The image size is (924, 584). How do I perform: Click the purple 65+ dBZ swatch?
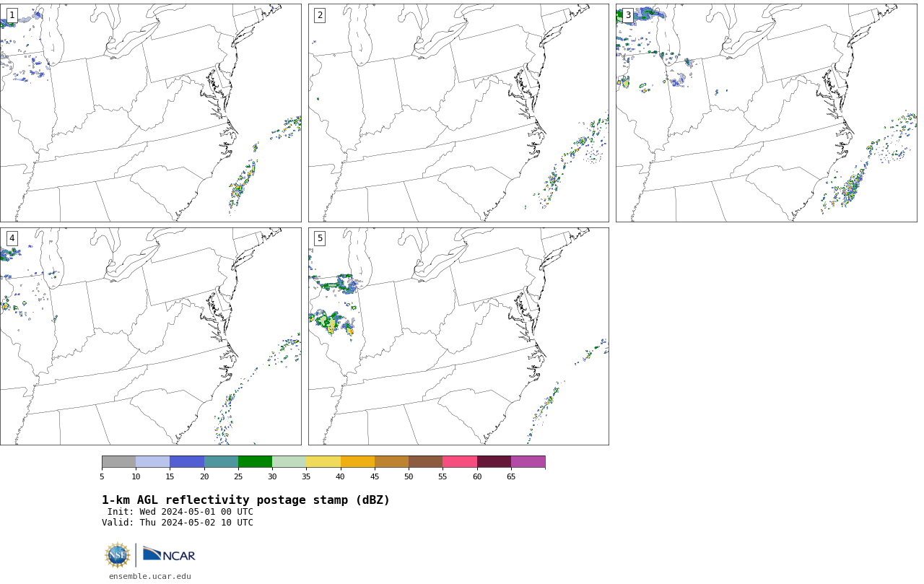[528, 462]
